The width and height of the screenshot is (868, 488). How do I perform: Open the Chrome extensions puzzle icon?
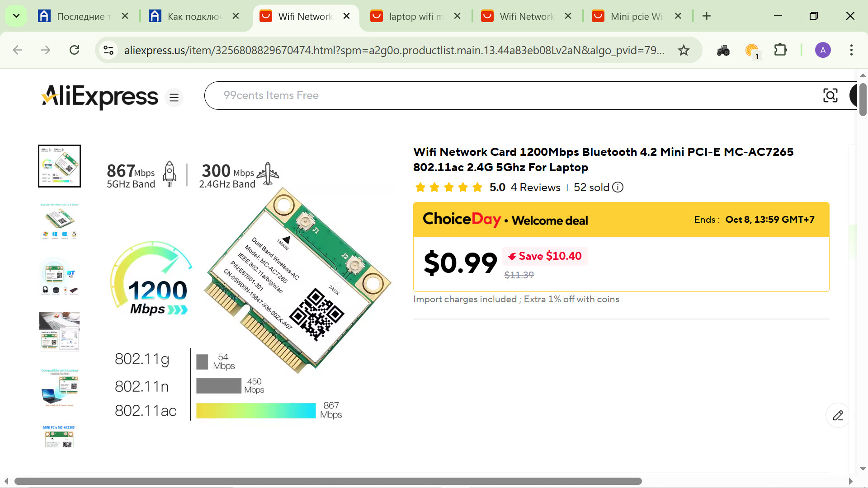tap(780, 50)
